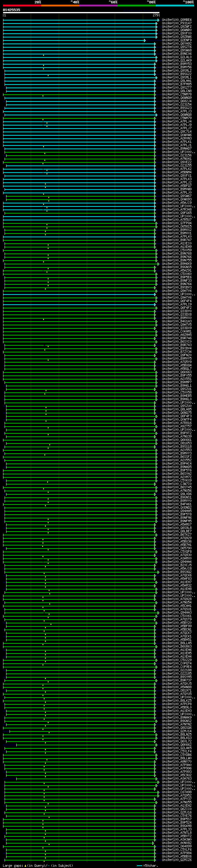Select the UniRef100_A7Q952 label
Image resolution: width=197 pixels, height=868 pixels.
tap(177, 796)
